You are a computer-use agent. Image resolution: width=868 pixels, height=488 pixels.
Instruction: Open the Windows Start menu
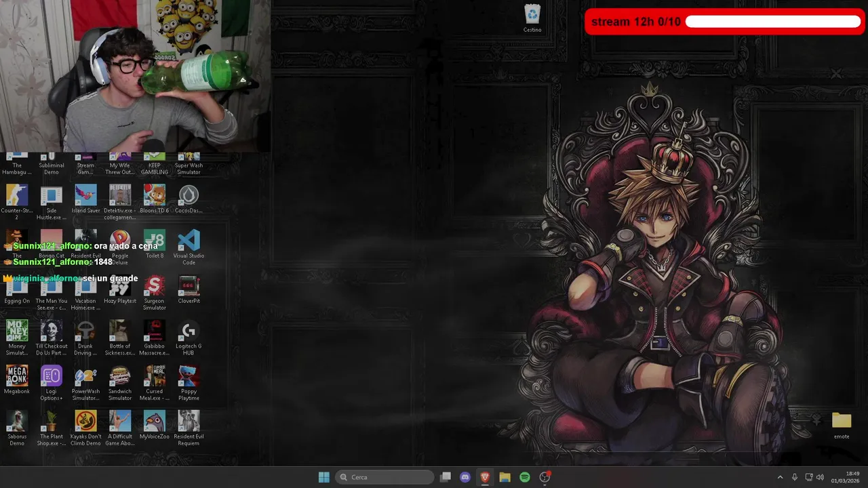[324, 477]
